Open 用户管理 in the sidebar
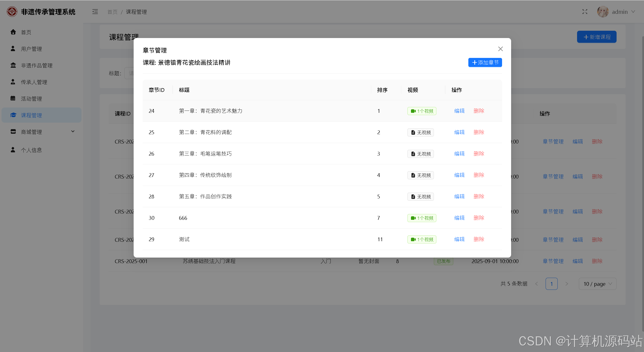 [x=31, y=49]
